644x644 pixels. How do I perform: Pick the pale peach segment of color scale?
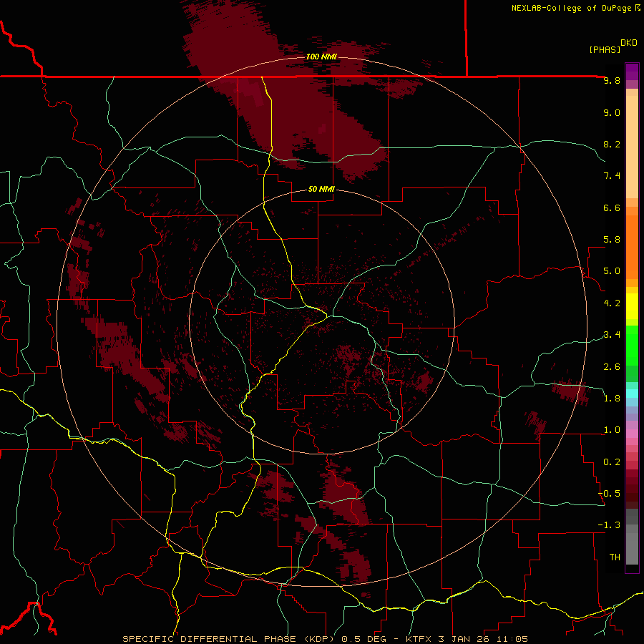click(632, 147)
